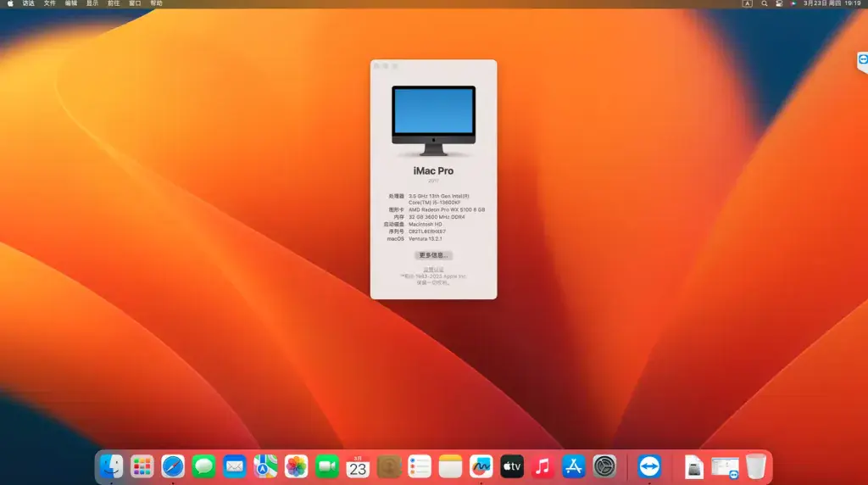This screenshot has height=485, width=868.
Task: Open Launchpad in the Dock
Action: [x=142, y=466]
